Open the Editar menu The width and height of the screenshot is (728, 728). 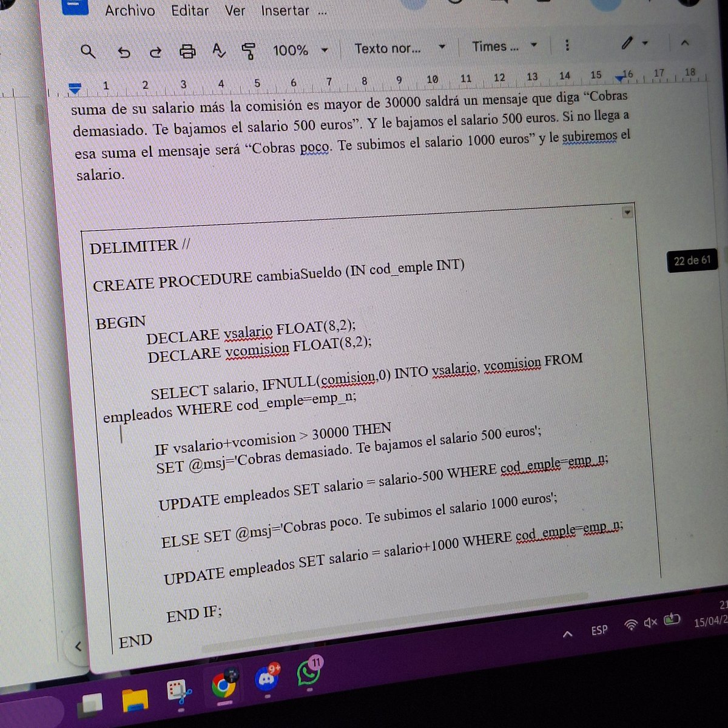pos(190,11)
